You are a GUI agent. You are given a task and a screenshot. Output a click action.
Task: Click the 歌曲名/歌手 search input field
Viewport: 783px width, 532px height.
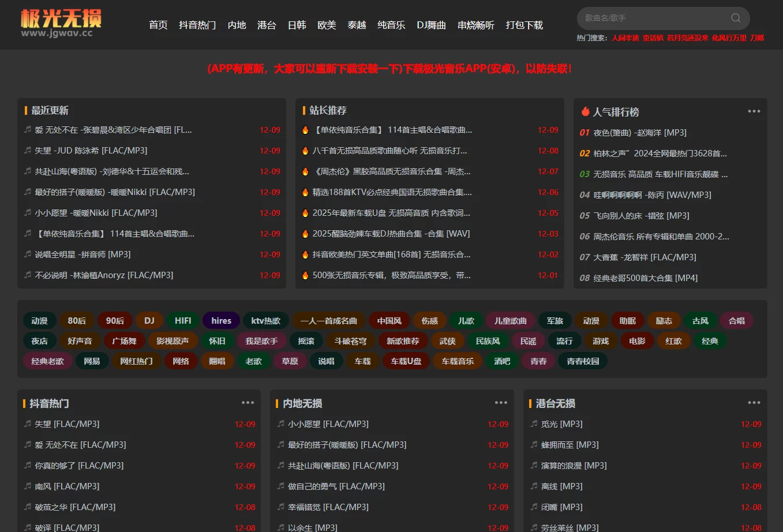(652, 18)
